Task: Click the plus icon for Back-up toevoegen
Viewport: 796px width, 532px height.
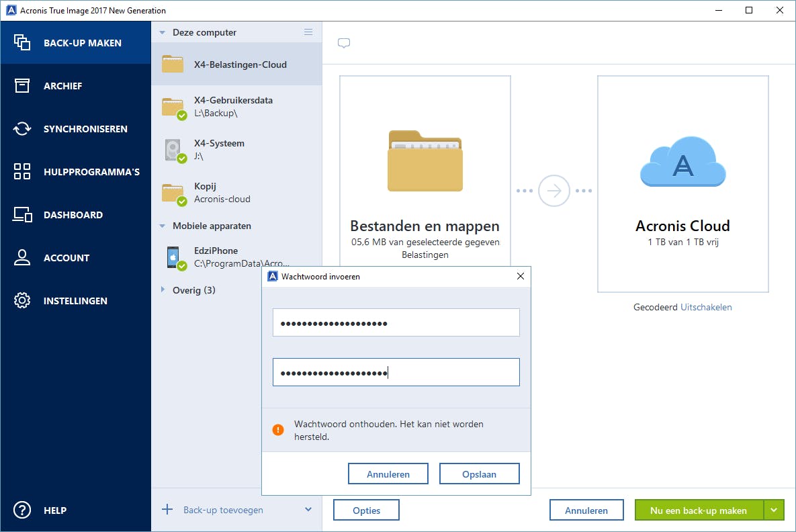Action: tap(167, 509)
